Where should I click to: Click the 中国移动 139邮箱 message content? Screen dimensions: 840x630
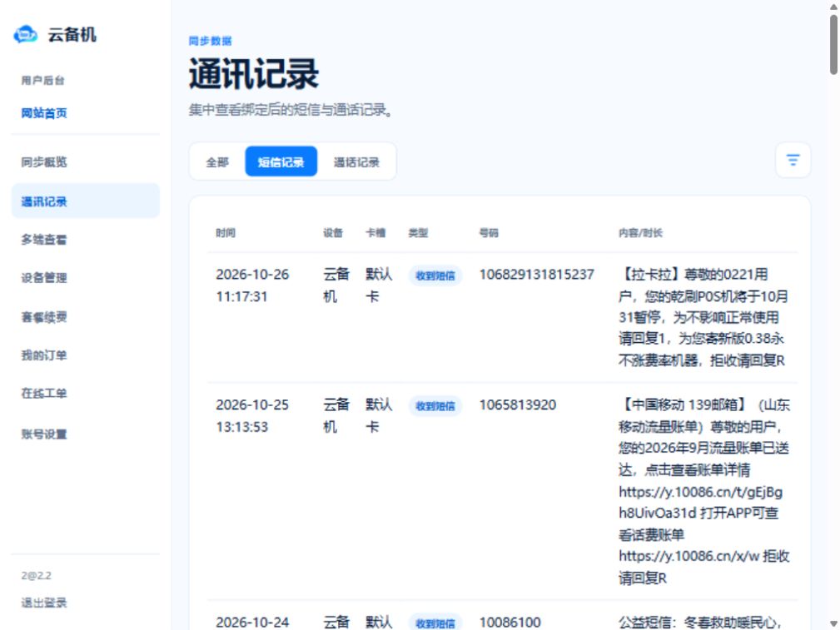click(704, 491)
